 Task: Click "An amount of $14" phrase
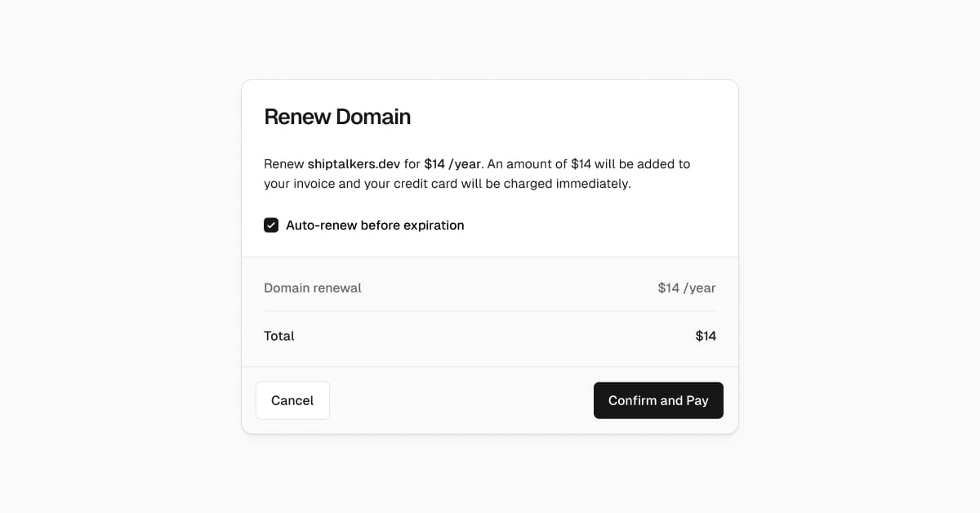coord(538,164)
